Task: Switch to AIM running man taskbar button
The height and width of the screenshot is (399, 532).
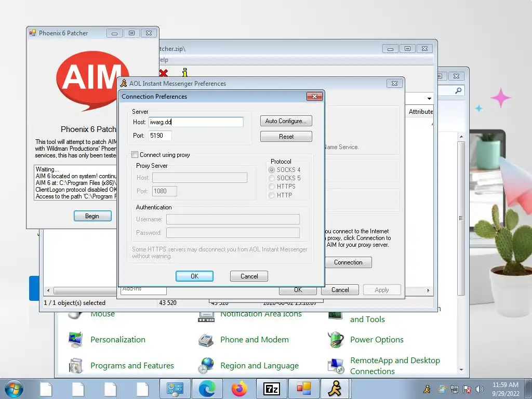Action: pyautogui.click(x=336, y=389)
